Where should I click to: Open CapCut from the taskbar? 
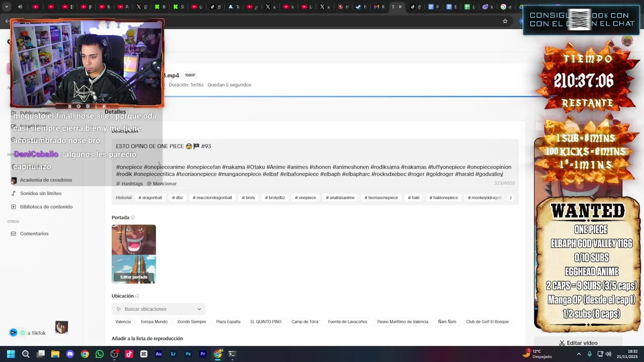(x=144, y=354)
